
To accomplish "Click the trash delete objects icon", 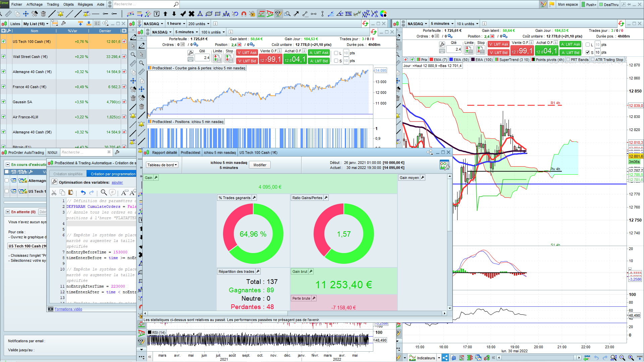I will pyautogui.click(x=43, y=14).
